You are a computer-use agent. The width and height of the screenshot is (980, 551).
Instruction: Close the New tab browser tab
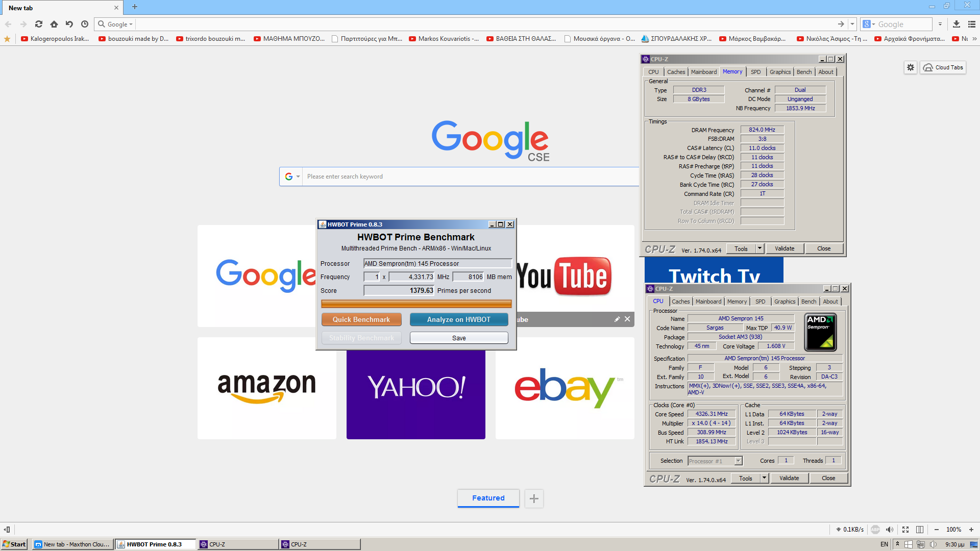pos(116,8)
